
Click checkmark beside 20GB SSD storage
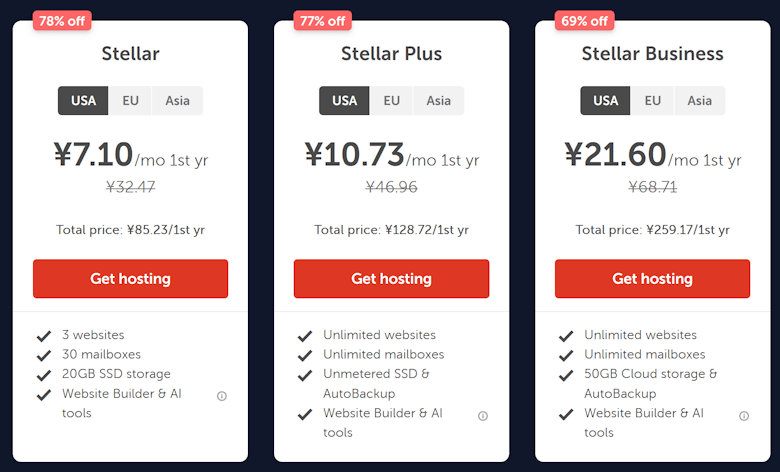pyautogui.click(x=43, y=375)
